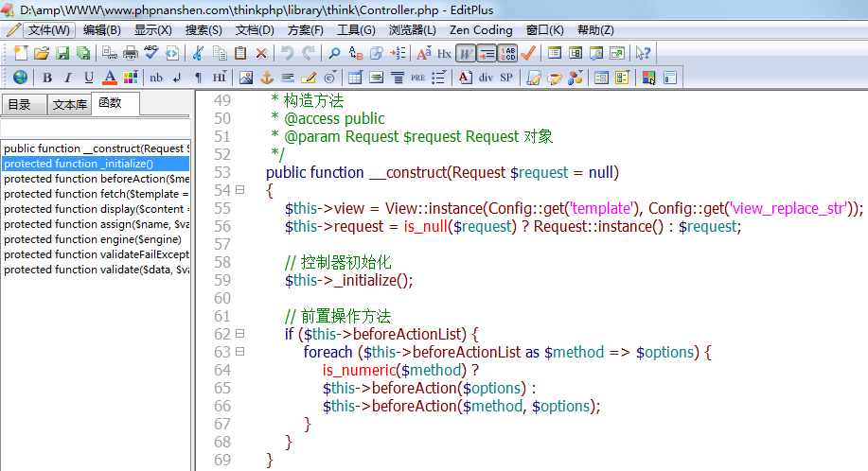Open the 文件(W) menu
The width and height of the screenshot is (868, 471).
point(49,30)
